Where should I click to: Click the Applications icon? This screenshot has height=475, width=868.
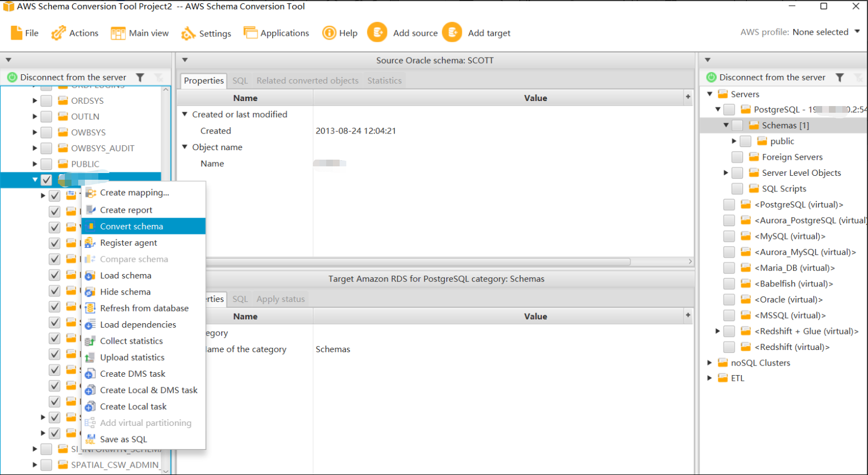coord(250,33)
